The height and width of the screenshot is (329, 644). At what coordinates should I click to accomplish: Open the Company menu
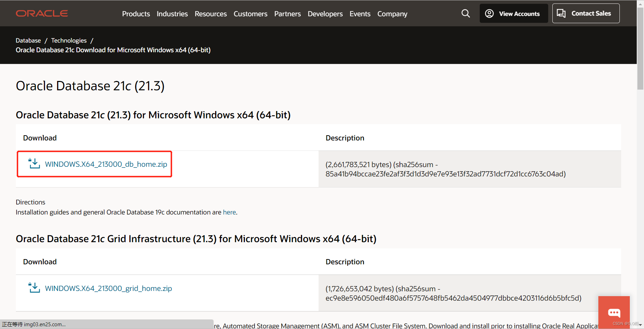[392, 14]
